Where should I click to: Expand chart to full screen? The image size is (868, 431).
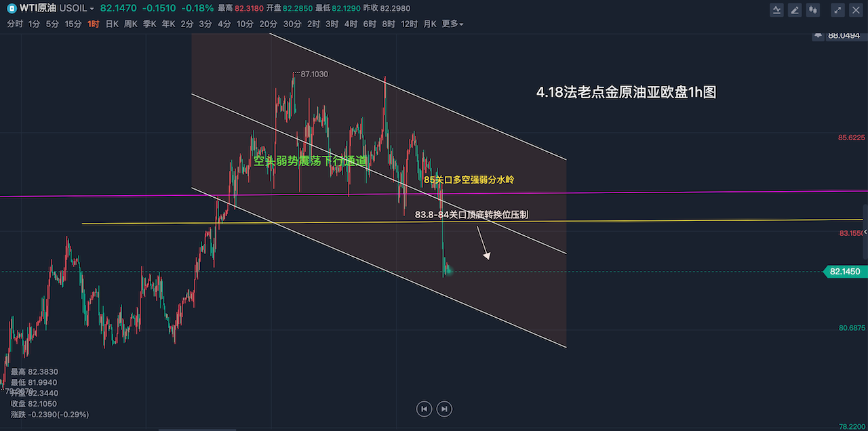pos(838,9)
